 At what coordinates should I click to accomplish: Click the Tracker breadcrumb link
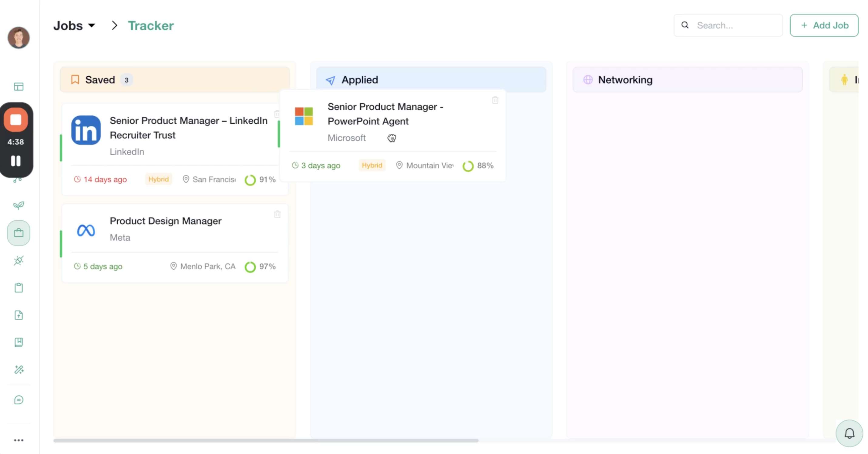tap(151, 25)
